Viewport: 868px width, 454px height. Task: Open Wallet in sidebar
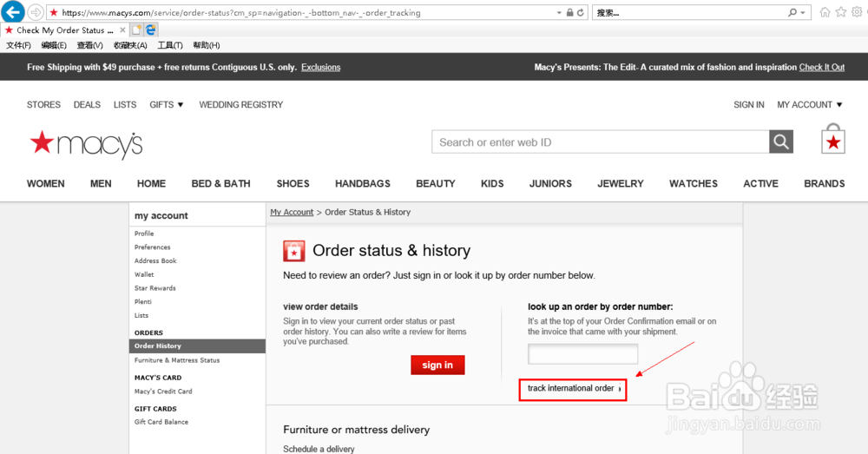coord(144,274)
